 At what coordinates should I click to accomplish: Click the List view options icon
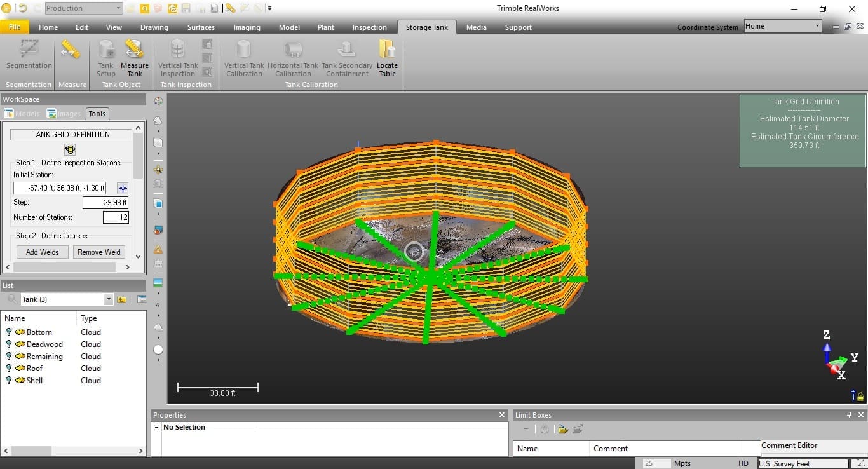142,299
